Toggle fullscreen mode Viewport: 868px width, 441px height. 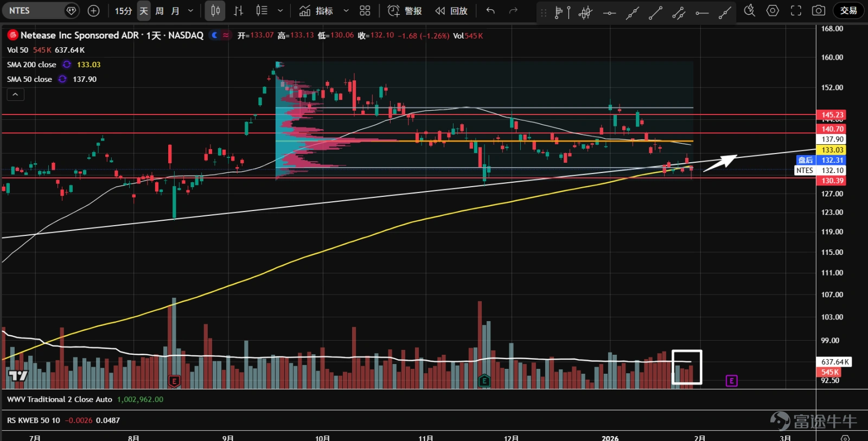796,10
